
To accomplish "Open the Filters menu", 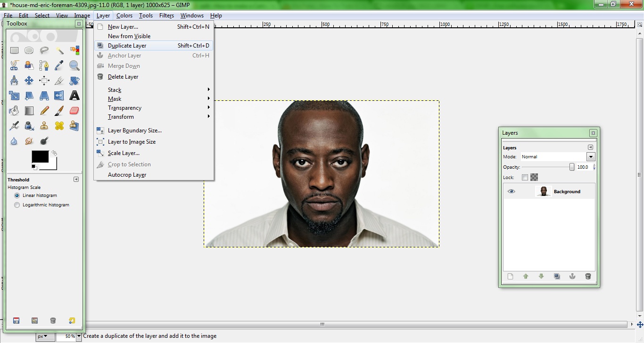I will 166,16.
